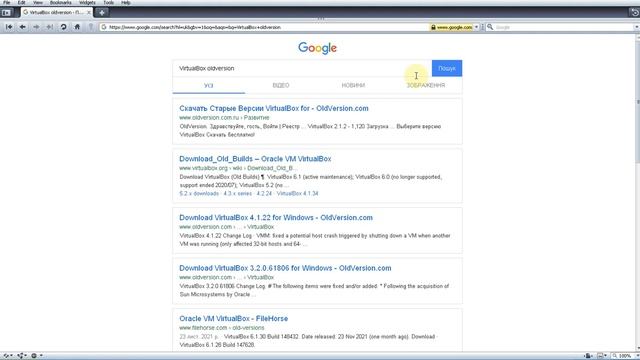Image resolution: width=640 pixels, height=360 pixels.
Task: Click www.filehorse.com › old-versions text
Action: point(222,328)
